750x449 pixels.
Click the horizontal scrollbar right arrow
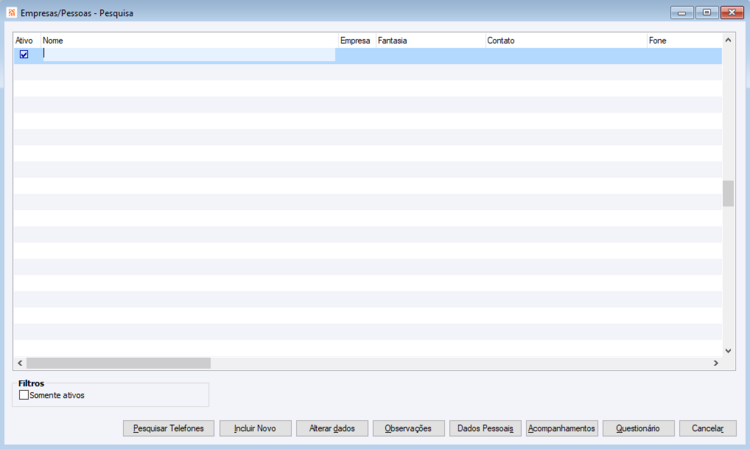716,363
